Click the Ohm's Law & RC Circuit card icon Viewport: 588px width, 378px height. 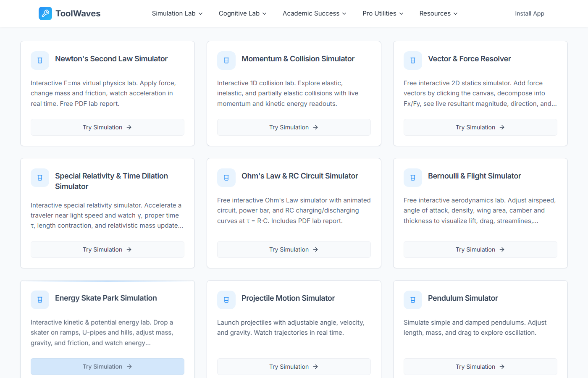click(x=226, y=178)
